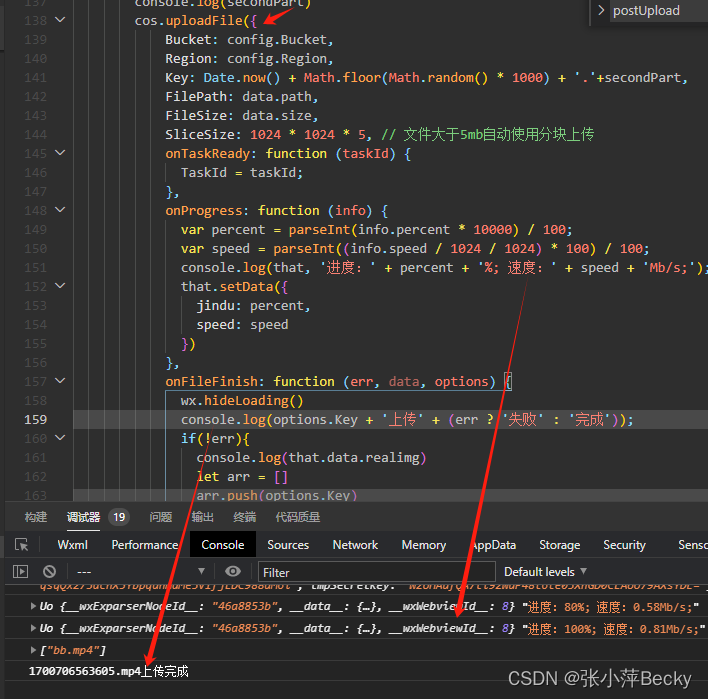Toggle the console sidebar panel icon
The image size is (708, 699).
coord(20,572)
